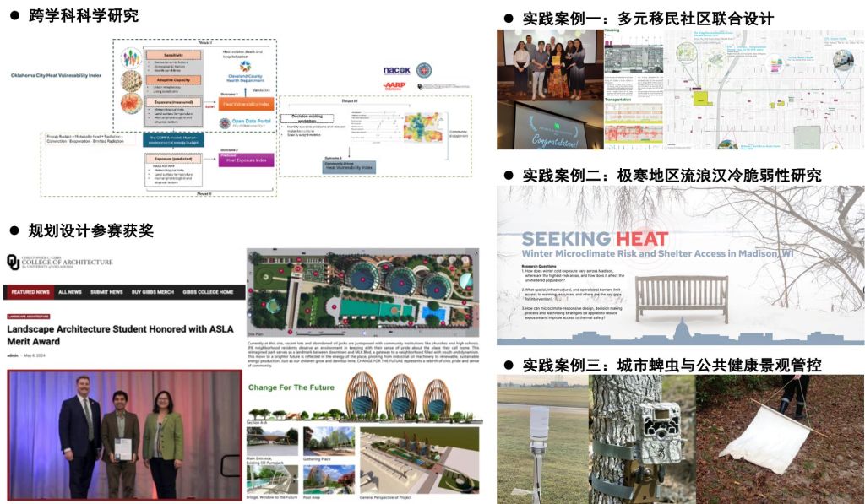This screenshot has width=865, height=504.
Task: Click the yellow highlighted parcel on map
Action: click(701, 99)
